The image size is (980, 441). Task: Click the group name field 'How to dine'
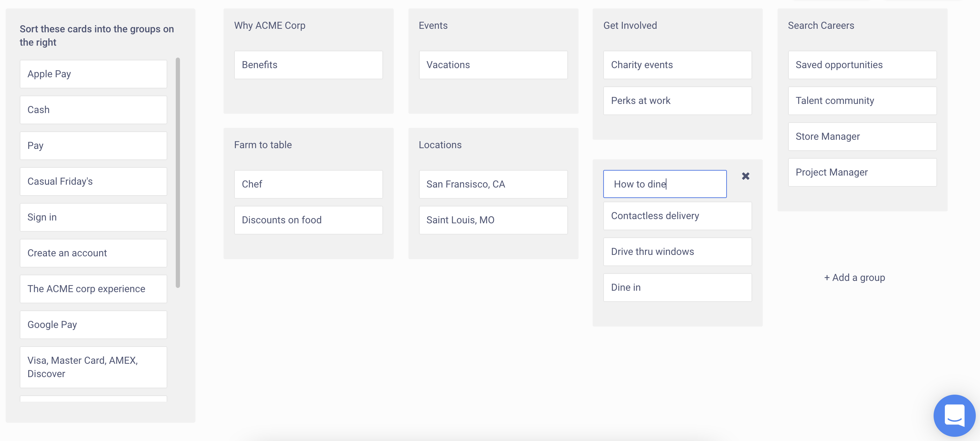pos(665,184)
